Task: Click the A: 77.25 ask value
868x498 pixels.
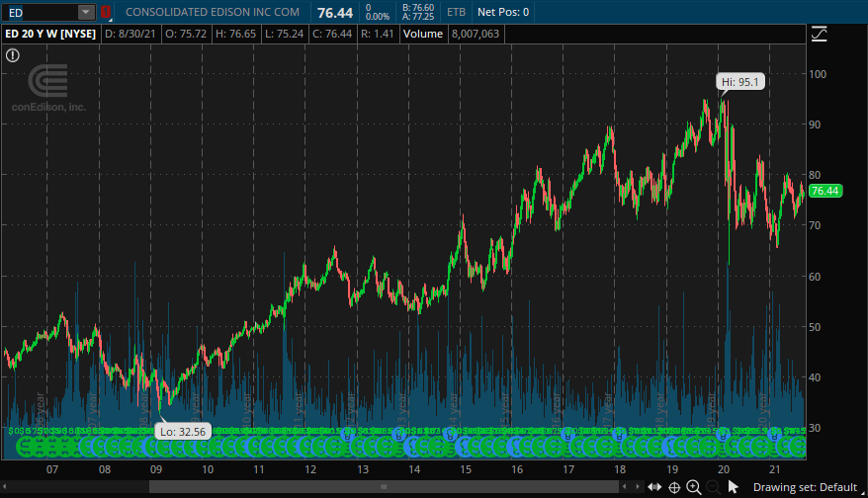Action: point(418,17)
